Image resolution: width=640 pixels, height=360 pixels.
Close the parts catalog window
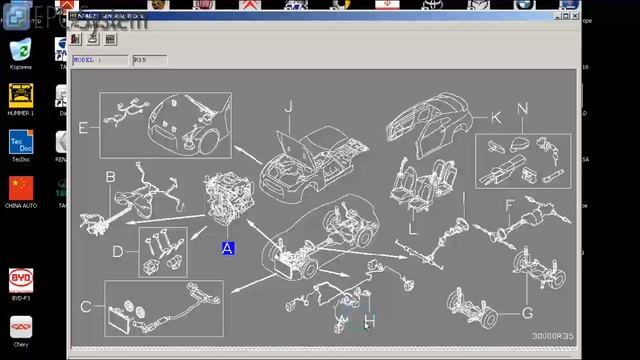point(575,16)
